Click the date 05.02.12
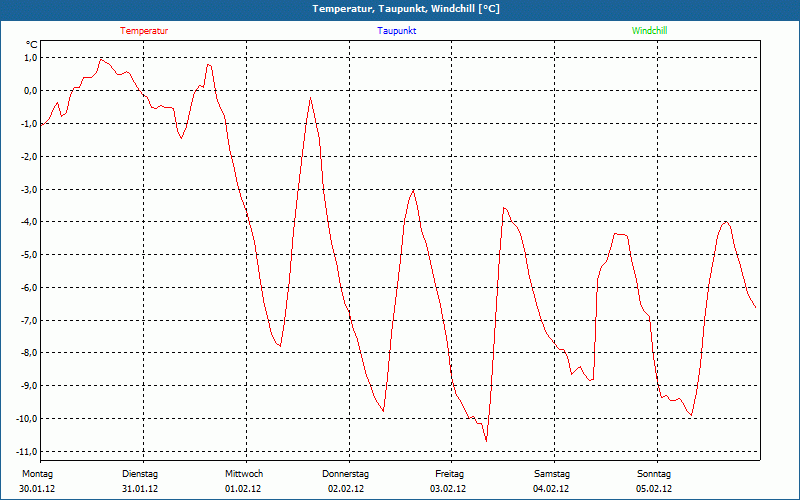 coord(654,489)
